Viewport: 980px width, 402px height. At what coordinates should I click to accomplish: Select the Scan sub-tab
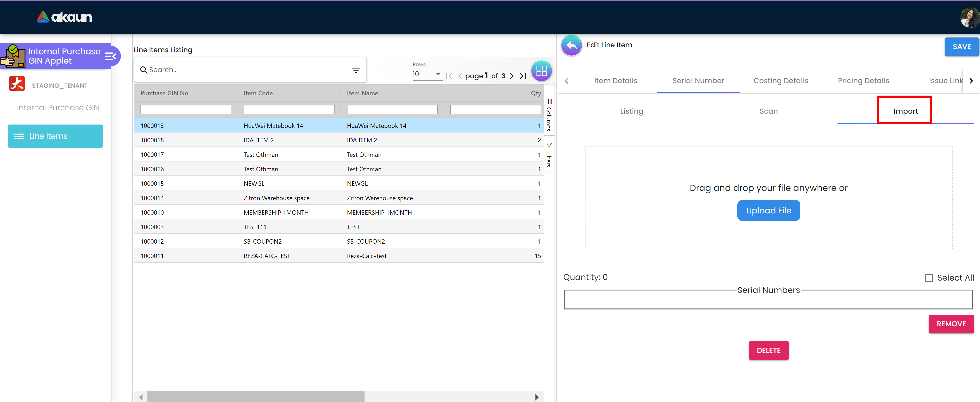click(768, 111)
